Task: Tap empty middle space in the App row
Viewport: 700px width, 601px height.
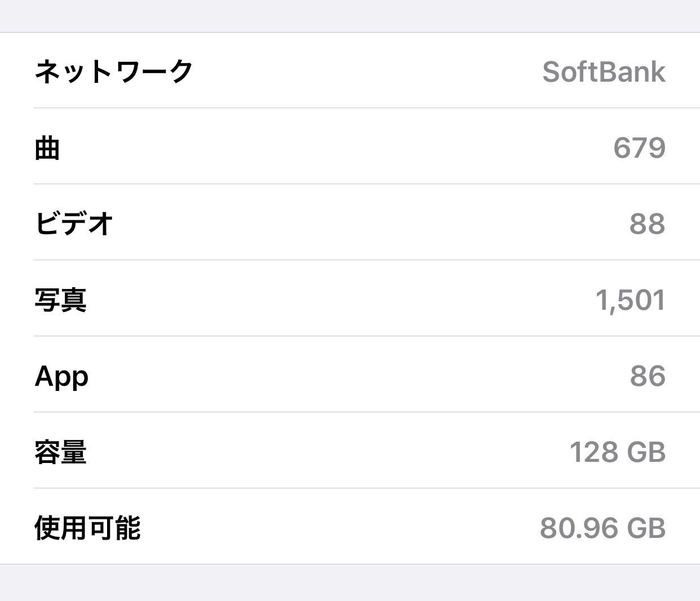Action: (x=338, y=376)
